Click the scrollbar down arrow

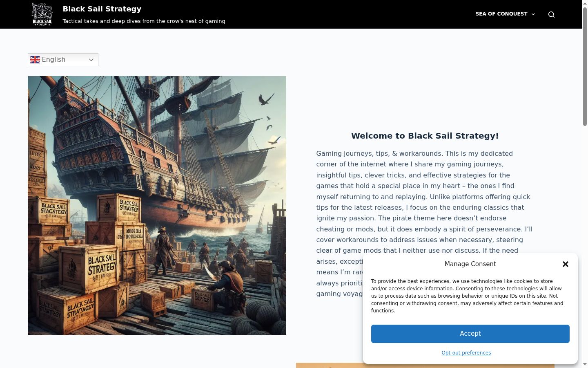(585, 365)
